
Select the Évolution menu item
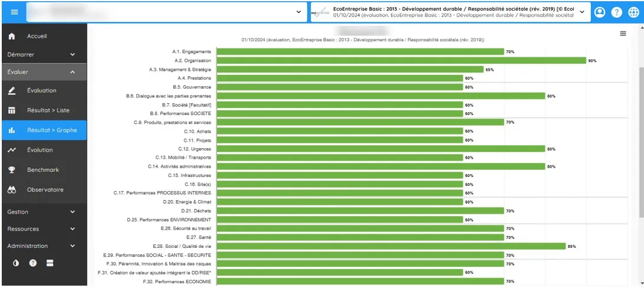click(x=40, y=150)
